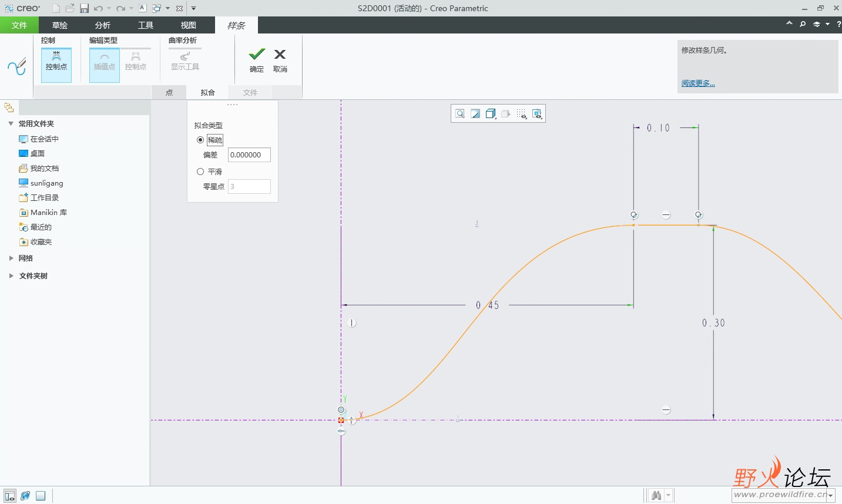Click the Open file icon
This screenshot has height=504, width=842.
[x=70, y=8]
